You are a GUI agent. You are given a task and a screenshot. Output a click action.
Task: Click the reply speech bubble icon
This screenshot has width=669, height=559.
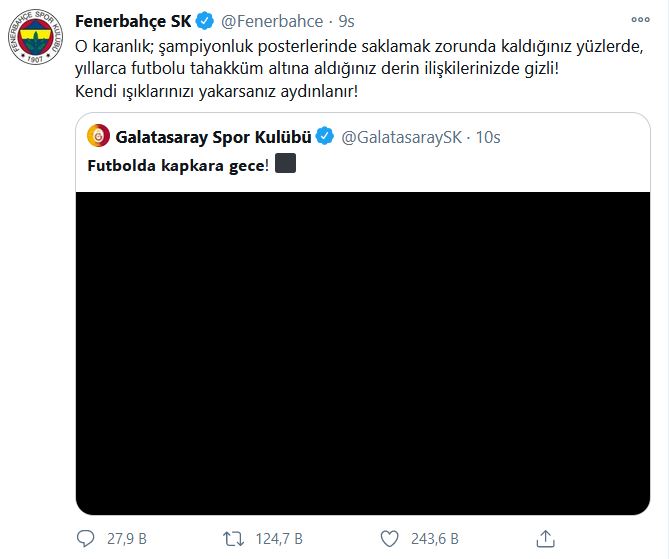pyautogui.click(x=85, y=539)
